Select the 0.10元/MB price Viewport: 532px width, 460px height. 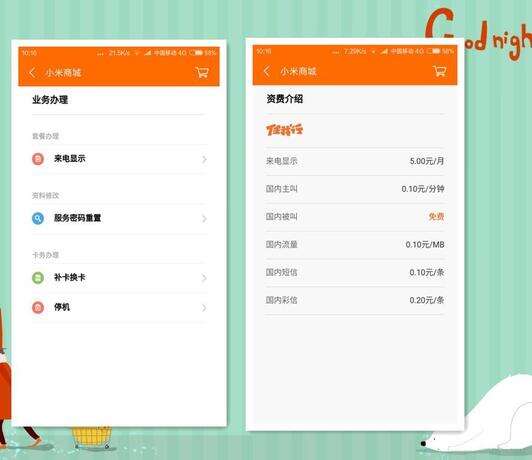(x=425, y=244)
